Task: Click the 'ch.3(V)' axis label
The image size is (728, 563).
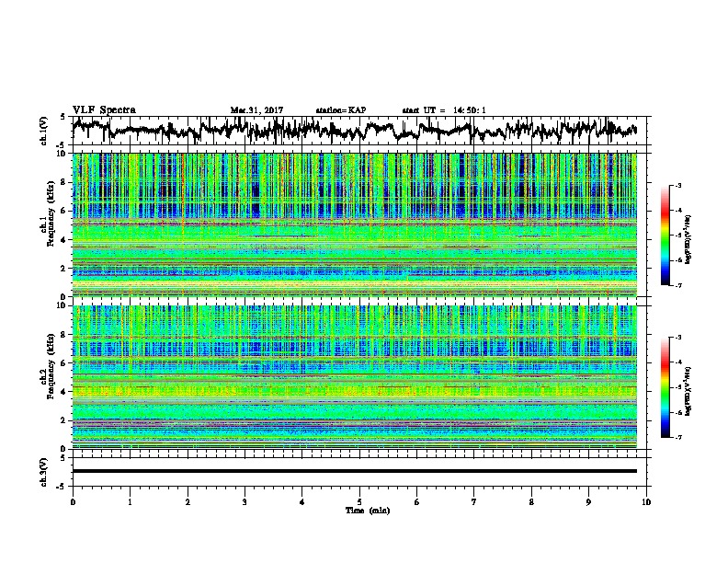Action: tap(43, 472)
